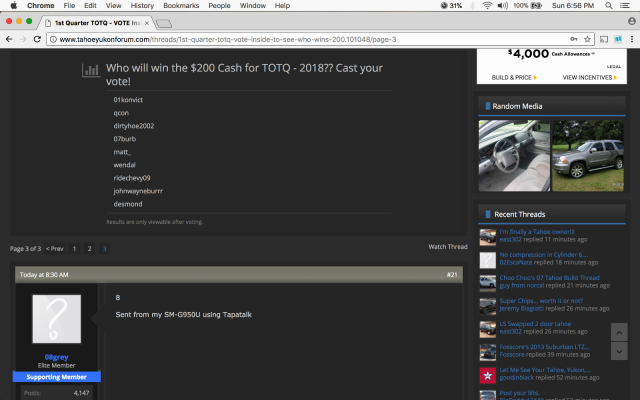Viewport: 640px width, 400px height.
Task: Select poll option matt_
Action: coord(122,152)
